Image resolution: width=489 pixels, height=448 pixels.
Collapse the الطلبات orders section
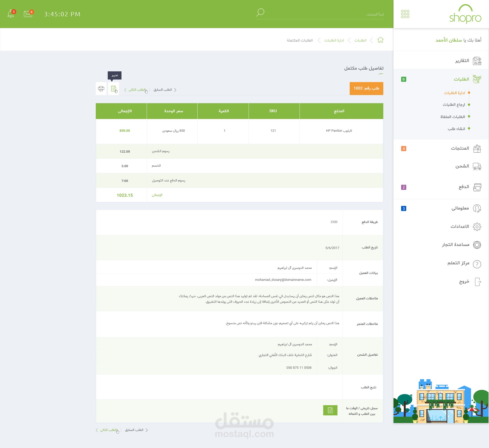click(x=461, y=79)
